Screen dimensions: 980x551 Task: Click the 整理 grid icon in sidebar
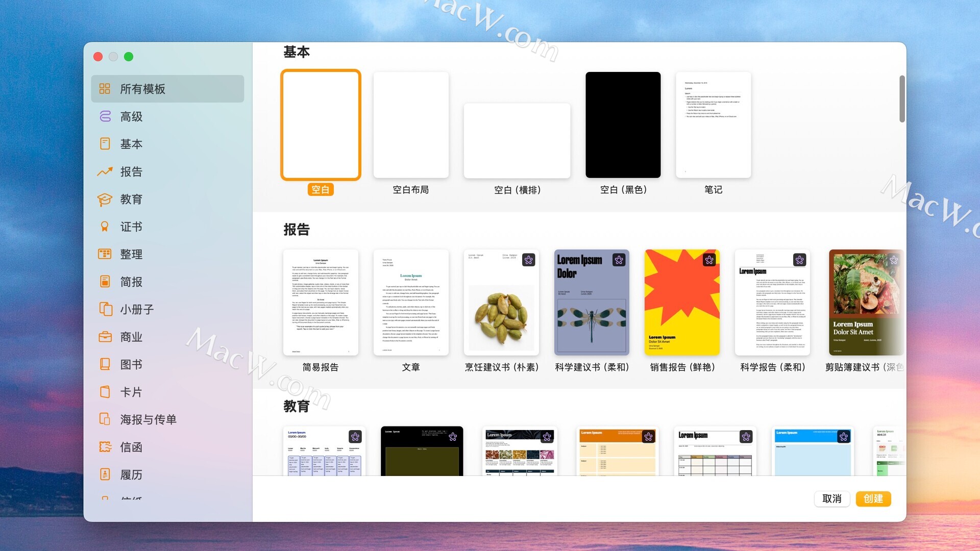point(105,254)
